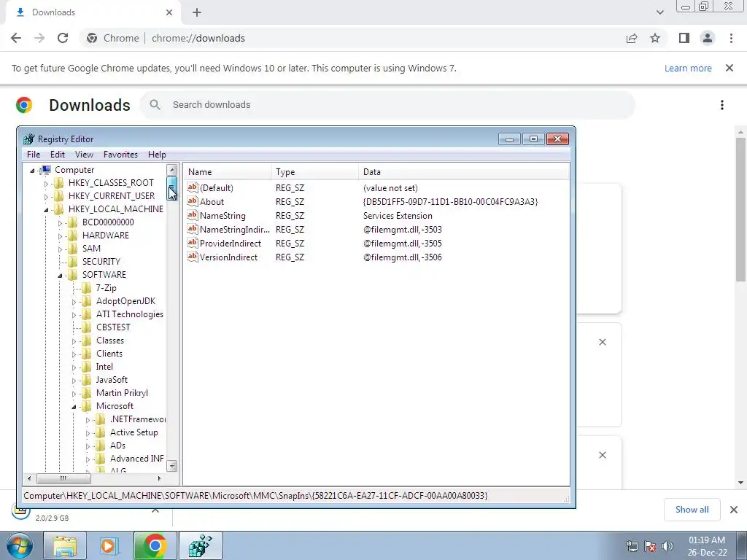Screen dimensions: 747x560
Task: Close the Chrome downloads shelf
Action: pos(734,510)
